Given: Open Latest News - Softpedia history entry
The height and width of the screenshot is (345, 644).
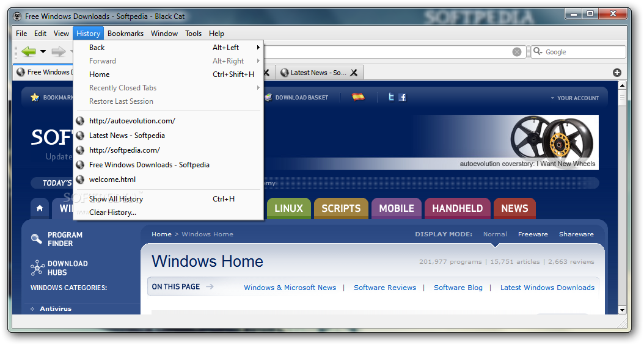Looking at the screenshot, I should click(x=169, y=136).
